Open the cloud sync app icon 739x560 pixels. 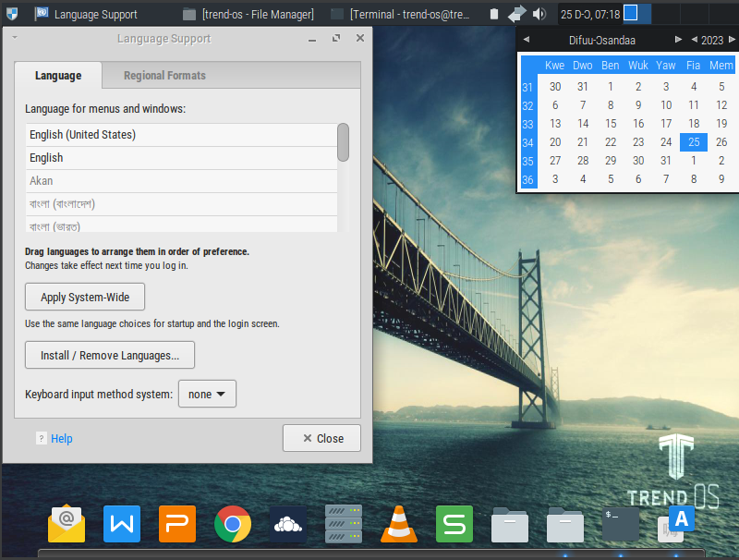point(288,524)
